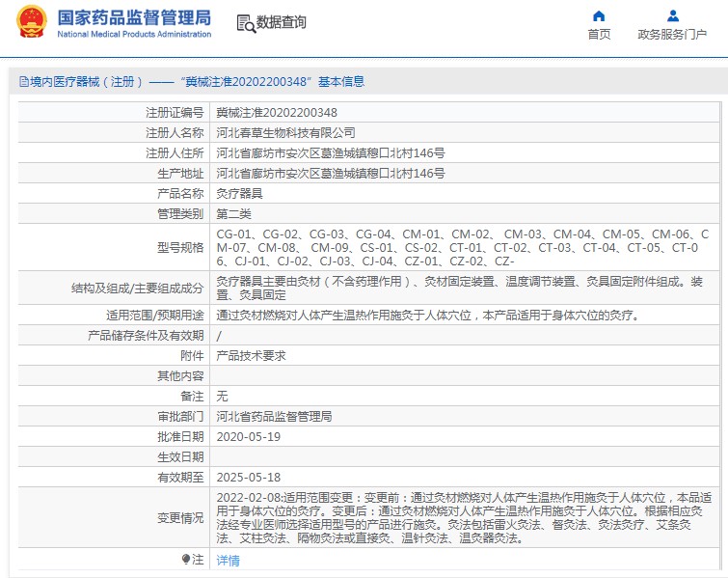The height and width of the screenshot is (578, 728).
Task: Open 政务服务门户 text link
Action: tap(672, 35)
